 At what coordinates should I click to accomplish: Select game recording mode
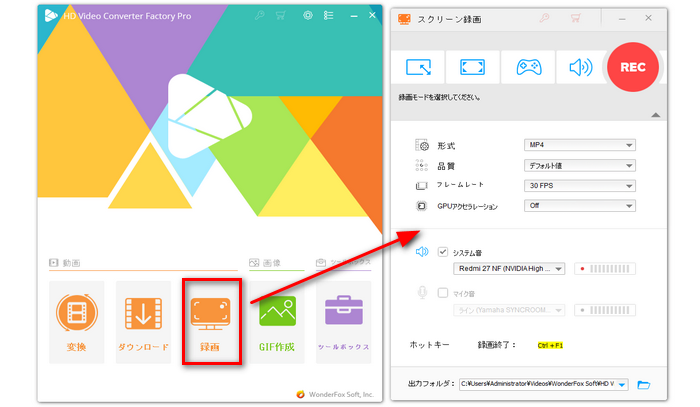(529, 67)
